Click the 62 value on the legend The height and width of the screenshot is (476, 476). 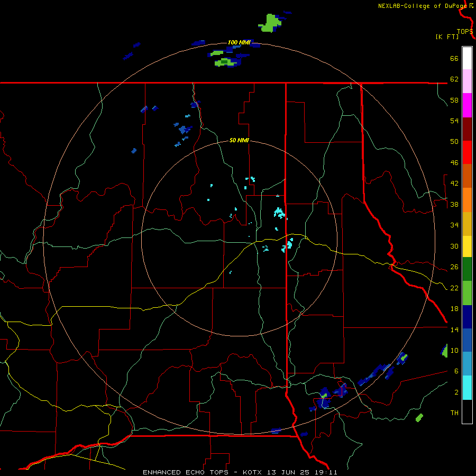(x=454, y=79)
